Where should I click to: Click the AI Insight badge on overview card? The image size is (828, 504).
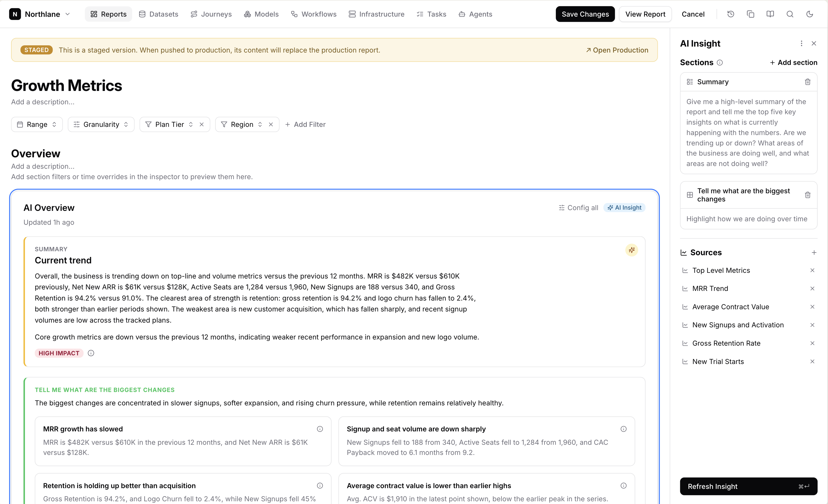point(624,208)
